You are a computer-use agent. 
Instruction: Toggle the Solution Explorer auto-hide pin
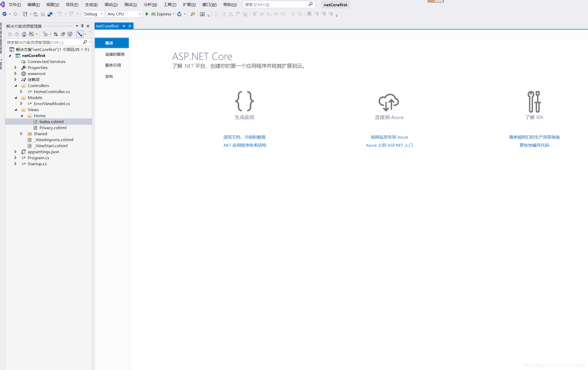pos(82,26)
